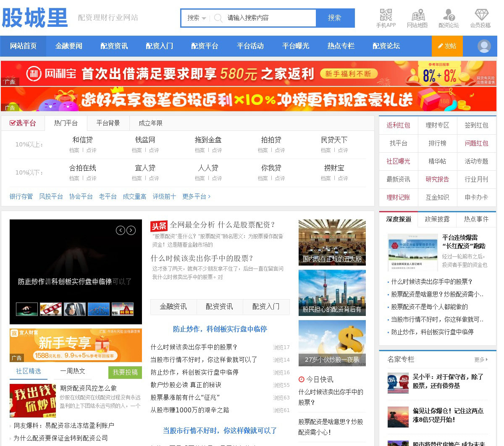The height and width of the screenshot is (446, 504).
Task: Click the 会员投稿 diamond icon
Action: pyautogui.click(x=480, y=15)
